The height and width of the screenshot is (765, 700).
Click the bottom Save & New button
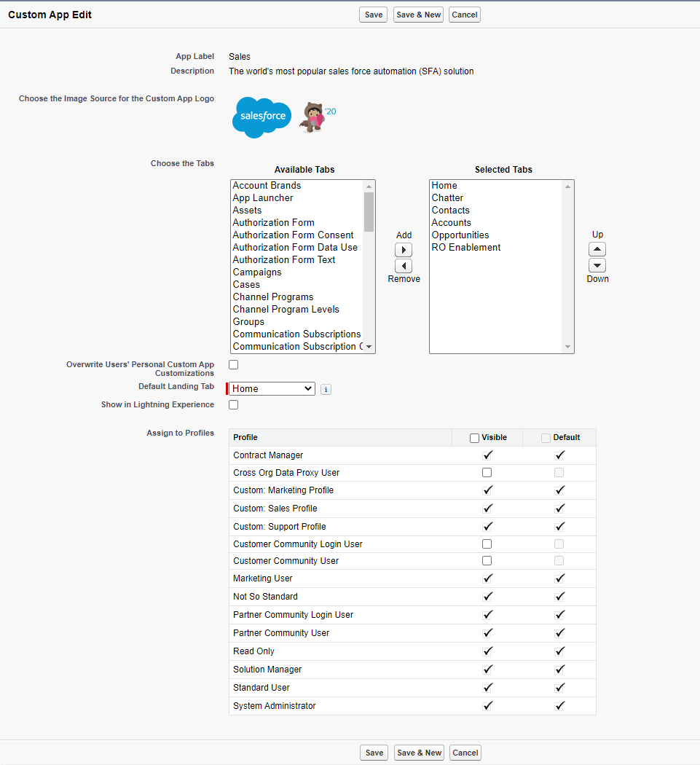coord(419,753)
